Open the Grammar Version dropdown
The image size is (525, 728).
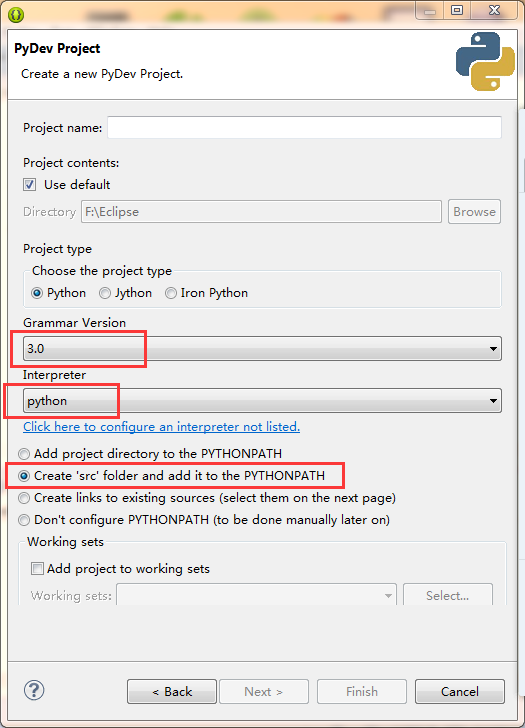point(262,348)
